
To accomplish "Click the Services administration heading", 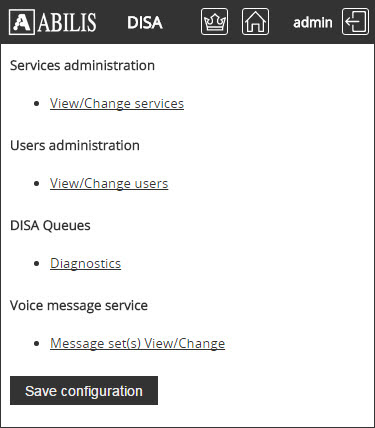I will 82,65.
